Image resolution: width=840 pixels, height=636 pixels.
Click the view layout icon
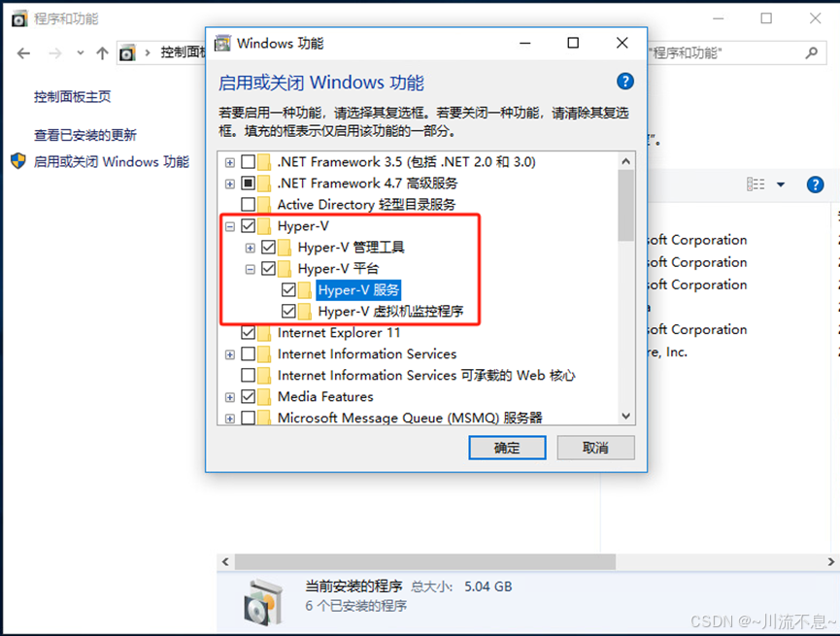(756, 184)
